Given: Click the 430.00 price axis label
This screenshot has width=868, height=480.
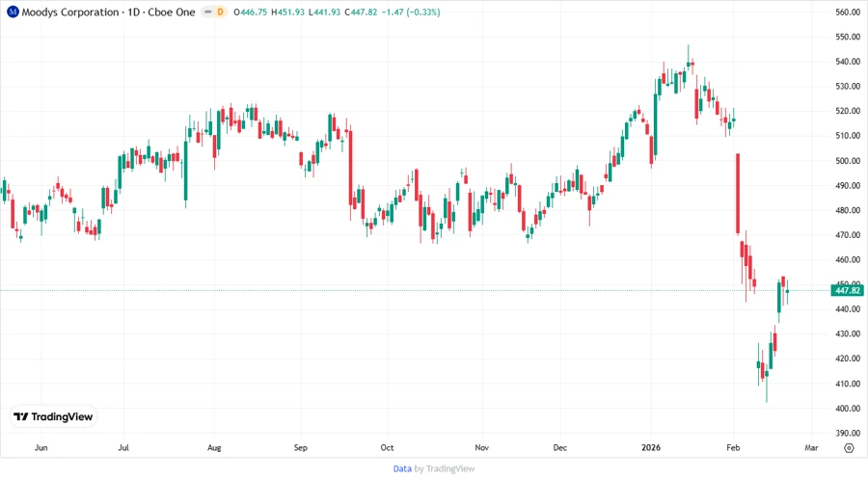Looking at the screenshot, I should point(848,334).
